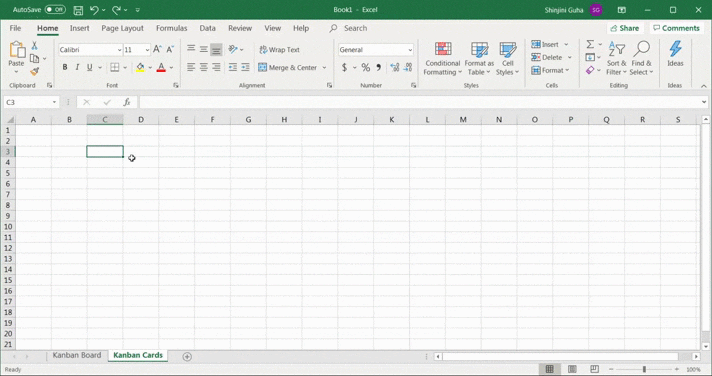The height and width of the screenshot is (376, 712).
Task: Click the Paste clipboard icon
Action: click(x=17, y=49)
